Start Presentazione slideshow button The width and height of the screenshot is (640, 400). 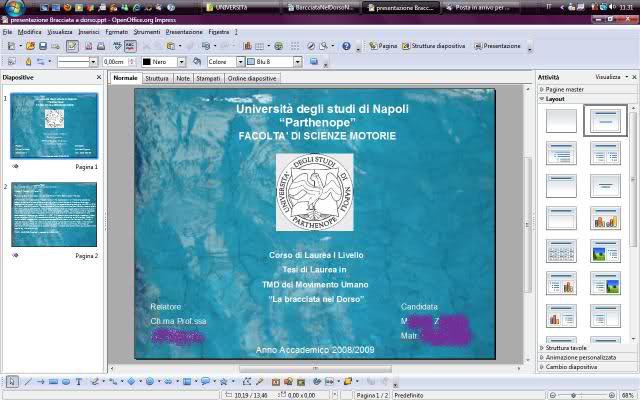pos(497,46)
